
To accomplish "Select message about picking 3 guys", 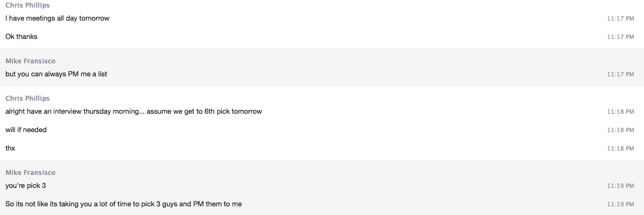I will click(x=124, y=204).
